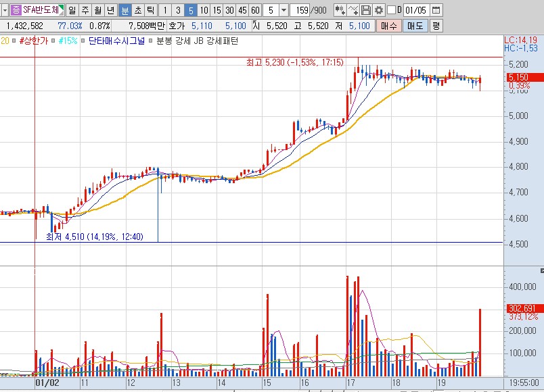Click the 평 button

click(x=436, y=26)
